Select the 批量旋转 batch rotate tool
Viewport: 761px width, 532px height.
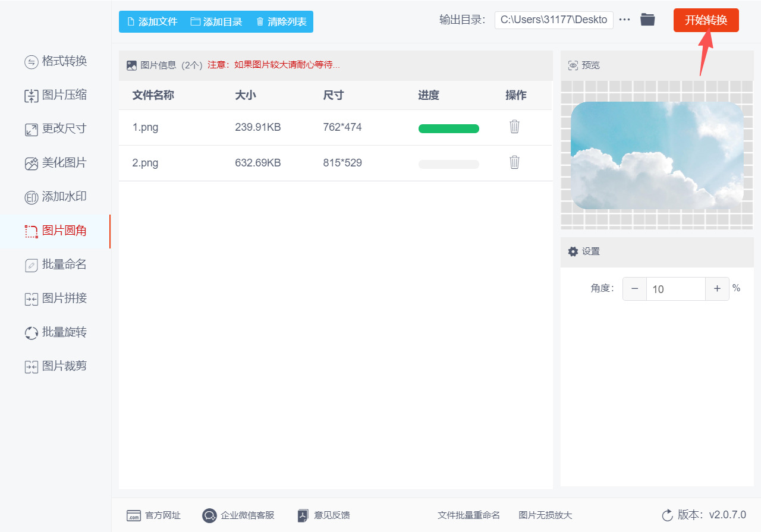point(56,332)
